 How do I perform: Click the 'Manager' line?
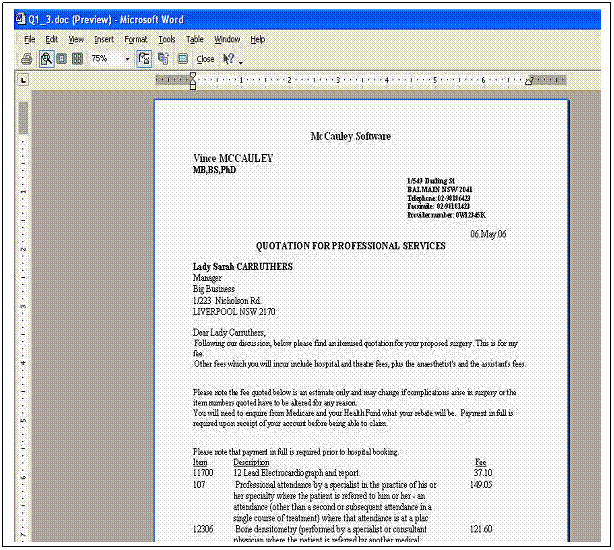[207, 278]
